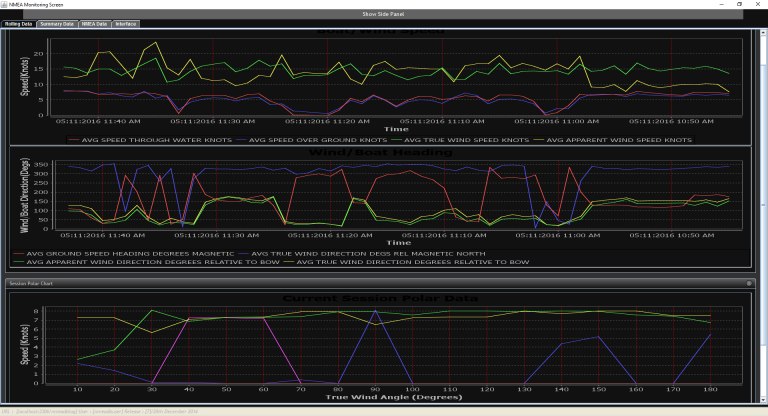
Task: Click the status bar URL and release text
Action: pos(99,412)
